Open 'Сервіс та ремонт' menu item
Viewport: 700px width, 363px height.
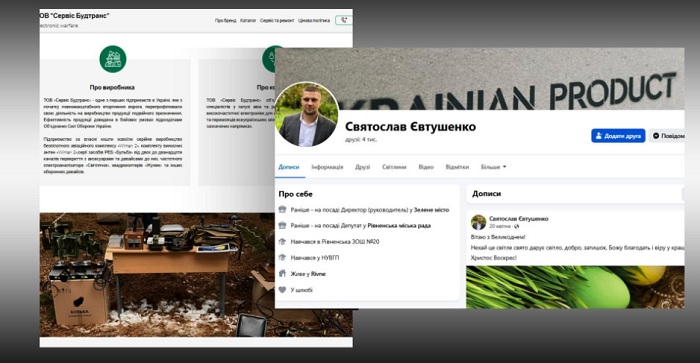[x=277, y=21]
